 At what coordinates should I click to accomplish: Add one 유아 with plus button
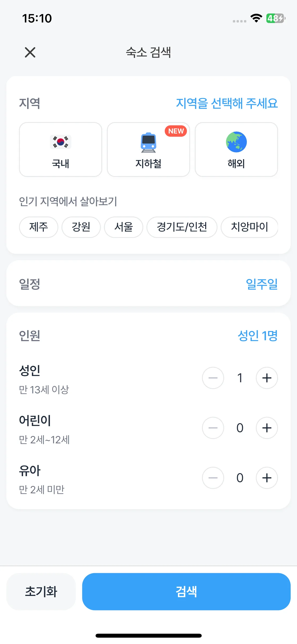267,478
